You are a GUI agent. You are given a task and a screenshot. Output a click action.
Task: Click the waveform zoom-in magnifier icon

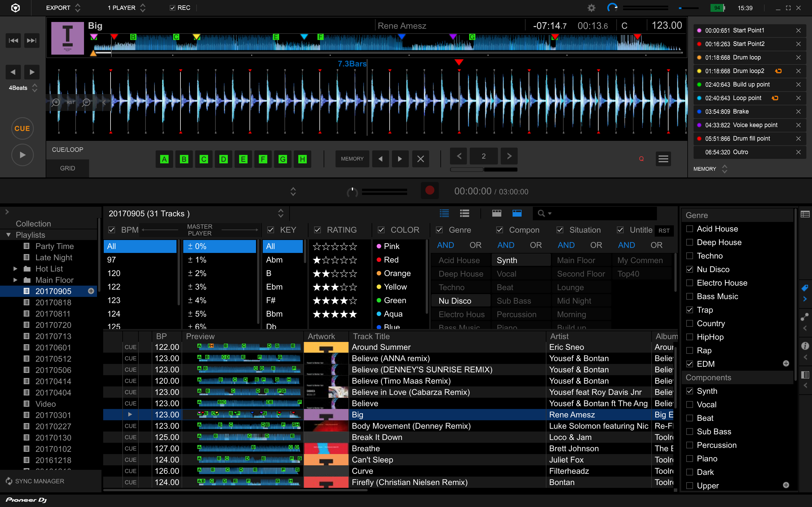click(56, 102)
